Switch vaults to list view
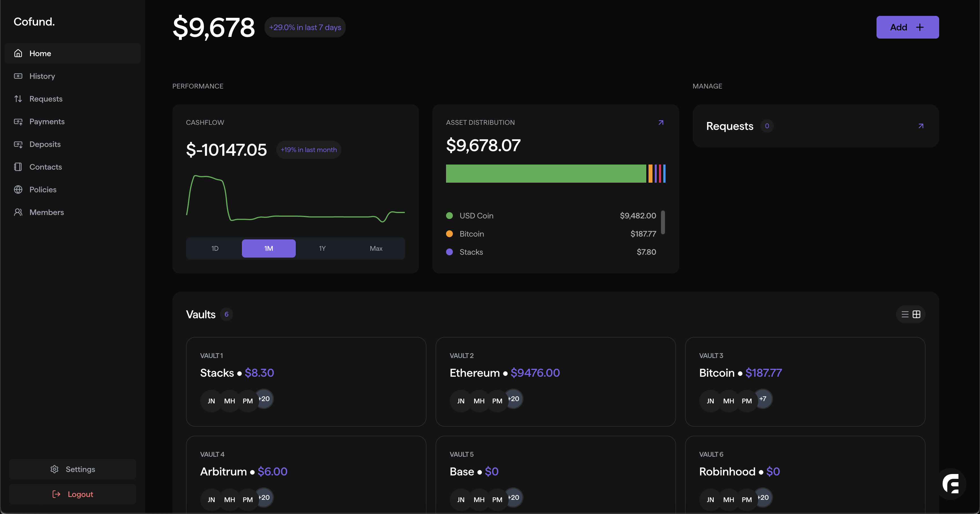 click(905, 314)
